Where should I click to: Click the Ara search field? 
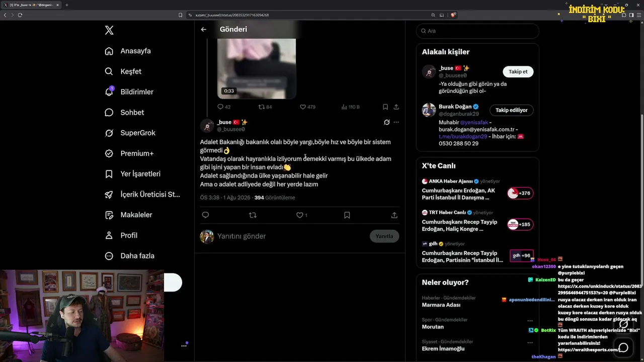coord(477,31)
